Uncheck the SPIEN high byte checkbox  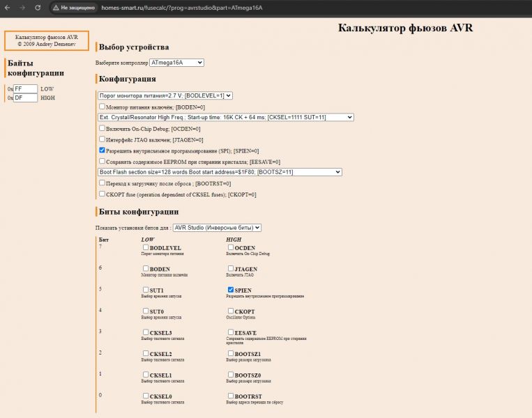tap(231, 290)
